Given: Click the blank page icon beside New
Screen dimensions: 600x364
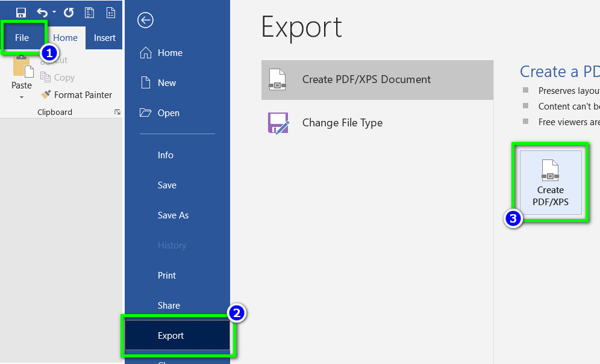Looking at the screenshot, I should (145, 82).
